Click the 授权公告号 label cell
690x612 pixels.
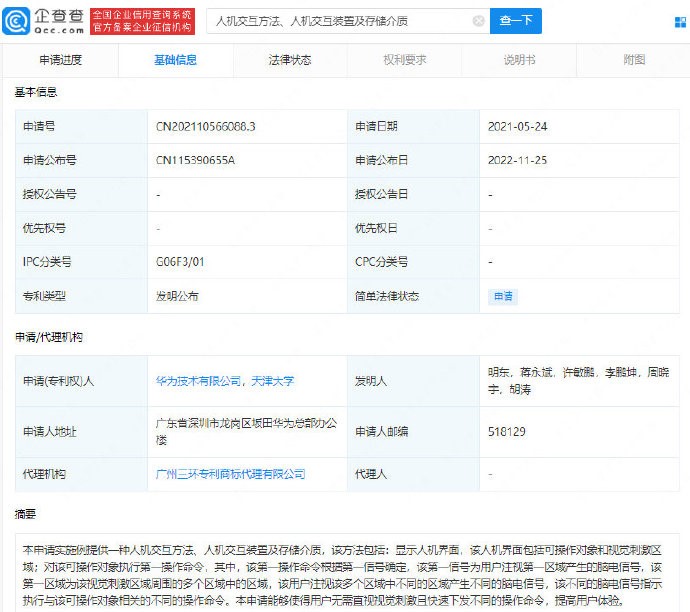(x=81, y=194)
